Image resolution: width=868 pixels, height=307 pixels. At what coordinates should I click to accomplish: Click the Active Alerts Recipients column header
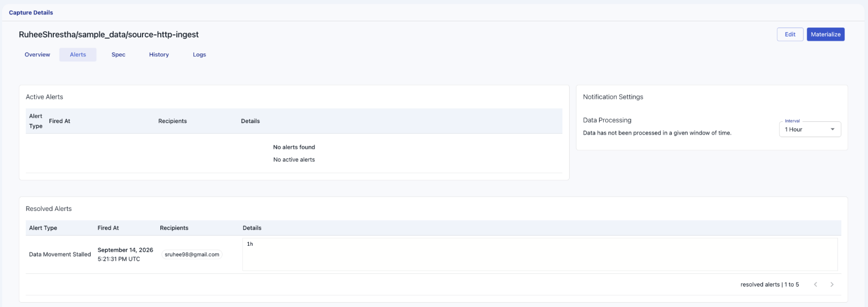pyautogui.click(x=172, y=121)
